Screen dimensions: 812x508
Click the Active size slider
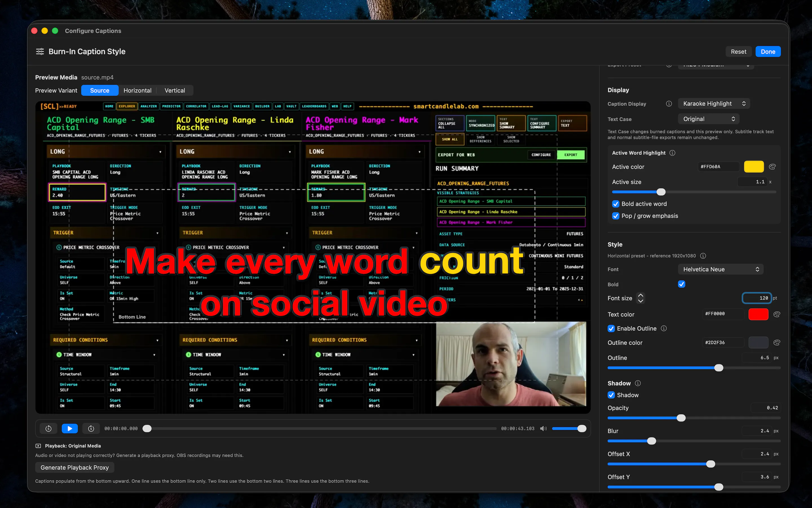click(694, 192)
